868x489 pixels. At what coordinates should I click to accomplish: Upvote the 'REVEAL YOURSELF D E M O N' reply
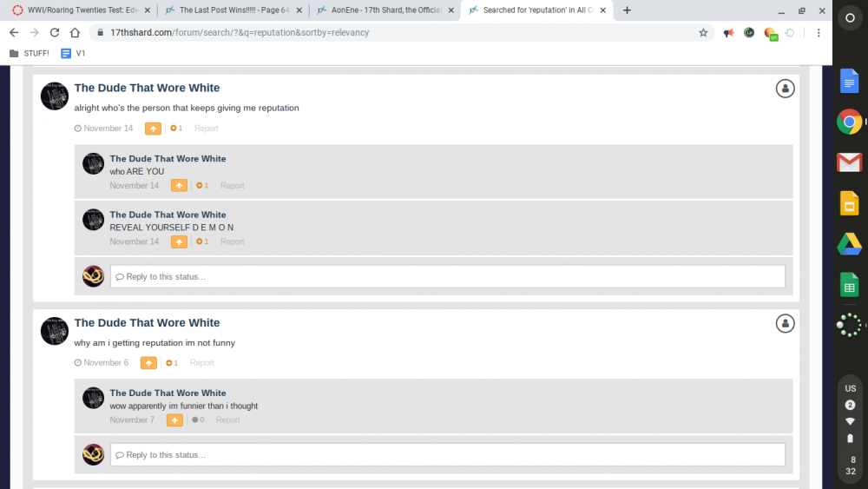[x=179, y=241]
